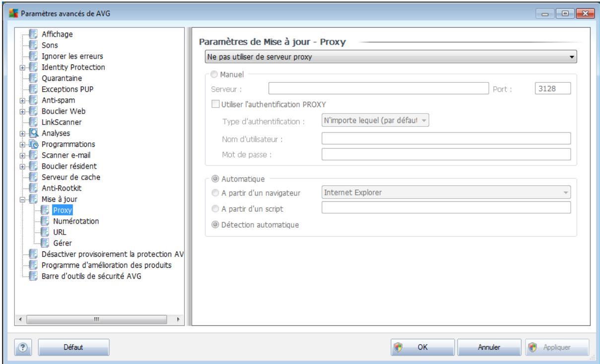This screenshot has width=600, height=364.
Task: Click the script path input field
Action: coord(446,208)
